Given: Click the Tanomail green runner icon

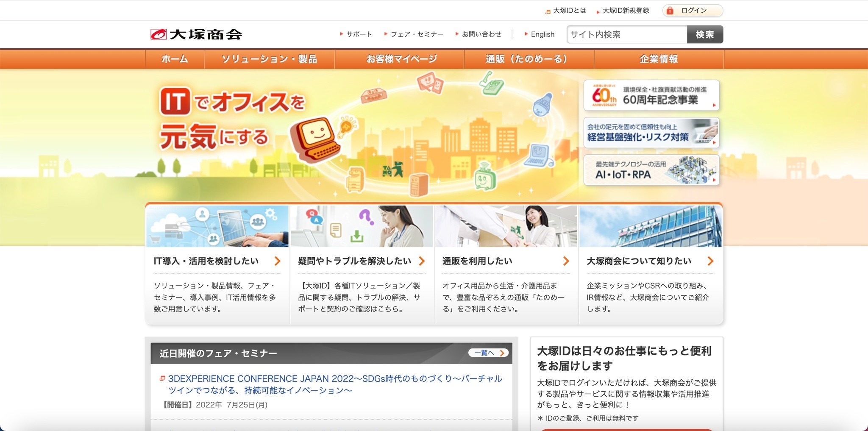Looking at the screenshot, I should 393,170.
